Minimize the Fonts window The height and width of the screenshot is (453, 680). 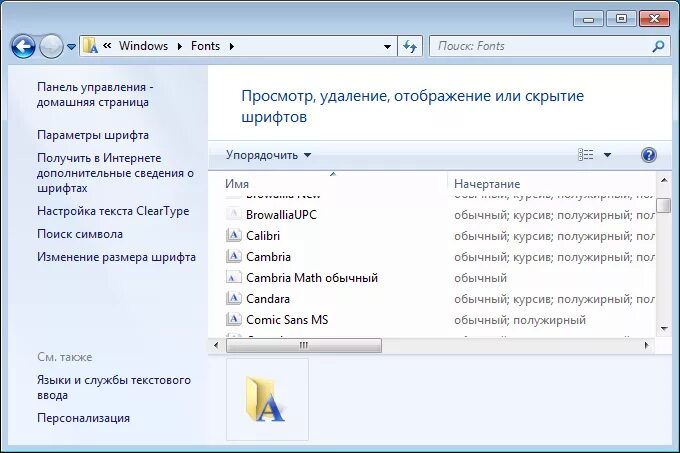[x=588, y=19]
